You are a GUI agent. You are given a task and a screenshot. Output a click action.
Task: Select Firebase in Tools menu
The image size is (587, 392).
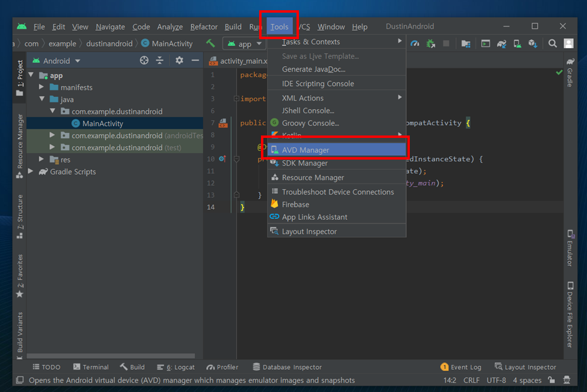337,205
